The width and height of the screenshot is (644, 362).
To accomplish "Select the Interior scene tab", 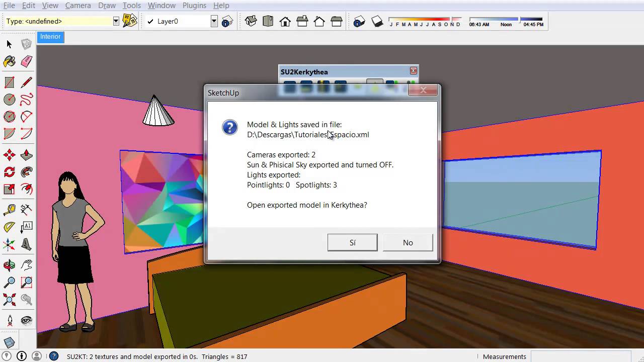I will (50, 37).
